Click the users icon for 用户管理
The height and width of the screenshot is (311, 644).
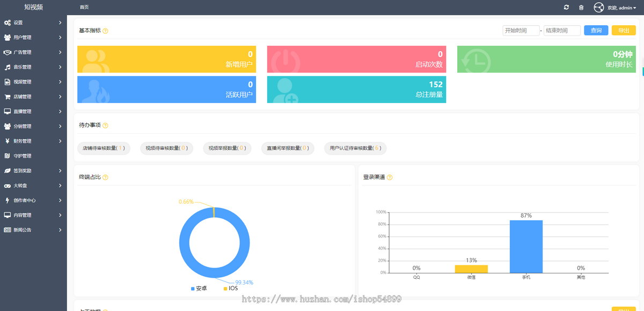coord(8,38)
